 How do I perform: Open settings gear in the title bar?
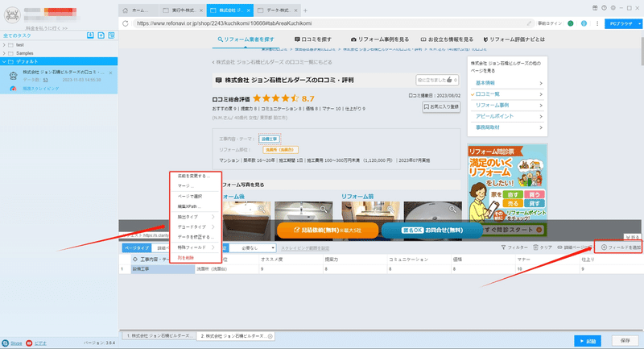[613, 8]
